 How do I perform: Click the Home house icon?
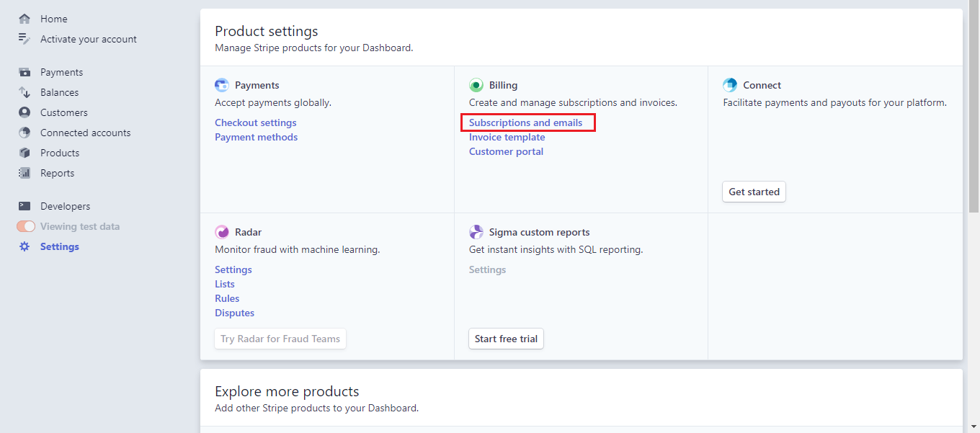click(24, 19)
